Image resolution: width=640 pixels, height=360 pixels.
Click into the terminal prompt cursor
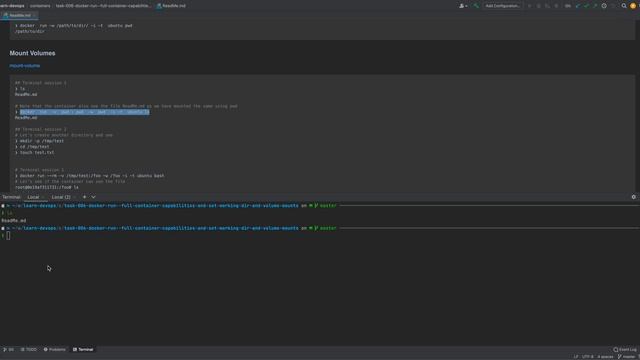tap(8, 236)
